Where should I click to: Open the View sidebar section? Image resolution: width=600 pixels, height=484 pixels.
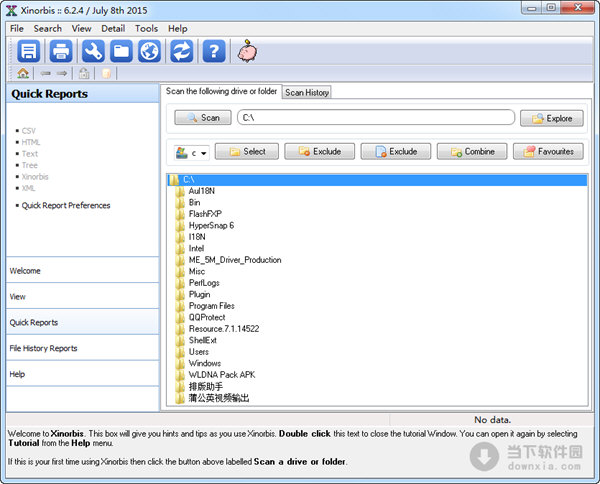coord(83,297)
